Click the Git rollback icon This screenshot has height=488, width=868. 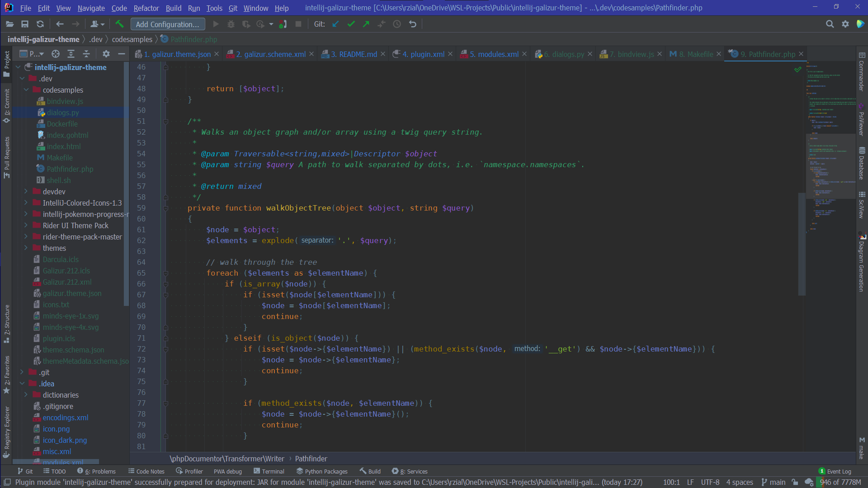[412, 24]
